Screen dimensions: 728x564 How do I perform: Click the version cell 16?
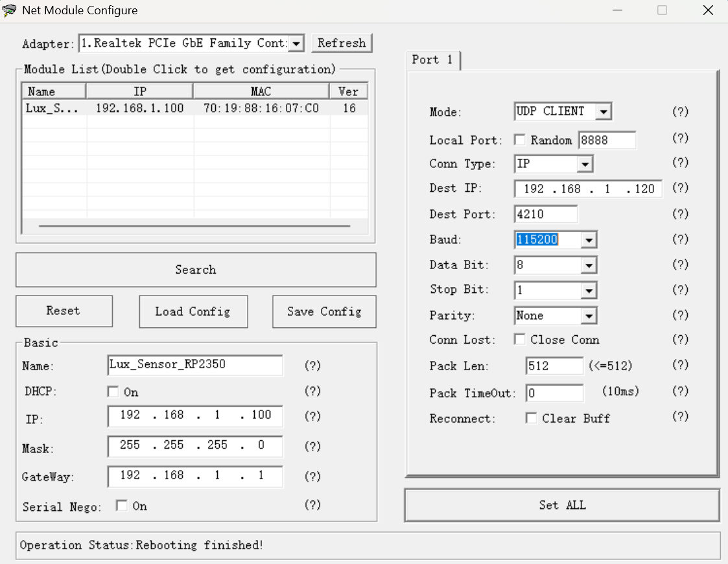click(x=349, y=108)
